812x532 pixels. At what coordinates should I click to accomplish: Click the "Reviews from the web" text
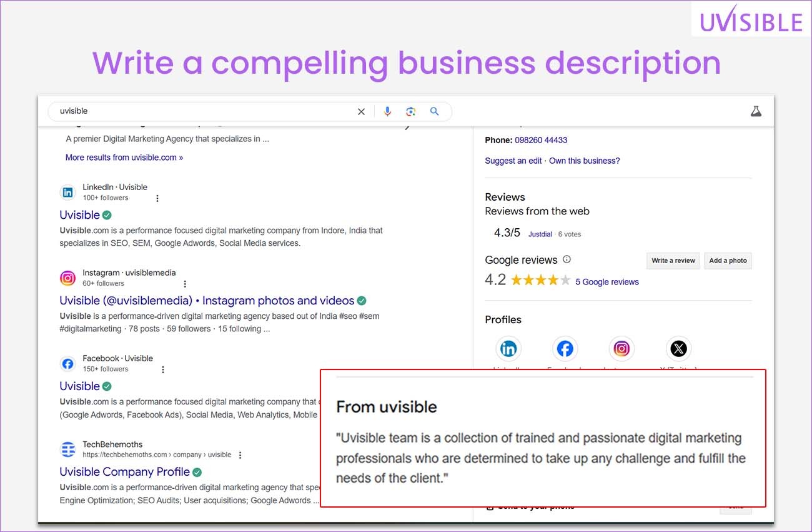537,211
